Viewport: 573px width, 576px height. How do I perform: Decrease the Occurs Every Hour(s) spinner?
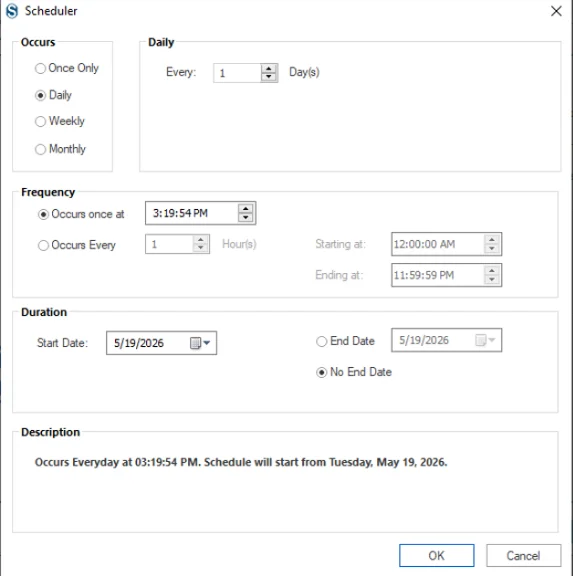tap(201, 248)
